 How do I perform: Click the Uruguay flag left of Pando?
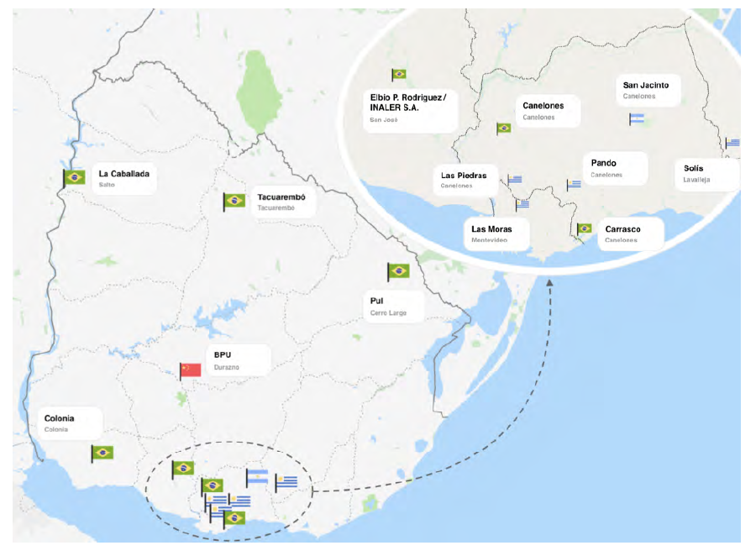575,184
